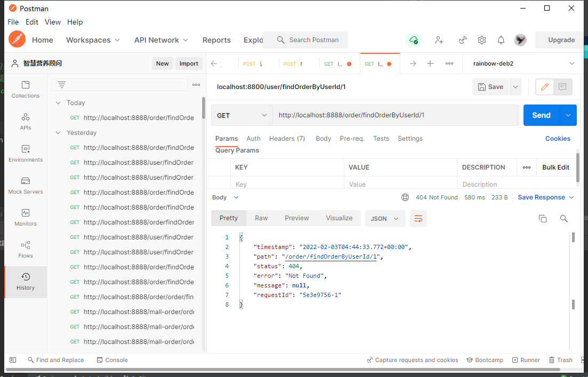
Task: Switch to the Headers (7) tab
Action: (287, 139)
